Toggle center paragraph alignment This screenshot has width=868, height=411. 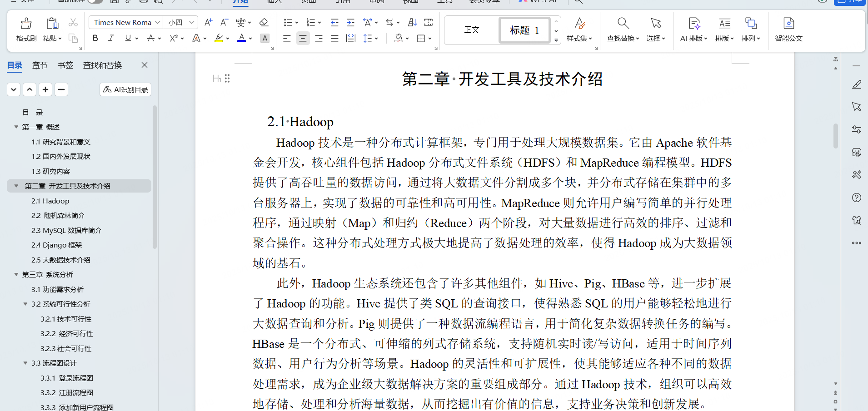303,38
